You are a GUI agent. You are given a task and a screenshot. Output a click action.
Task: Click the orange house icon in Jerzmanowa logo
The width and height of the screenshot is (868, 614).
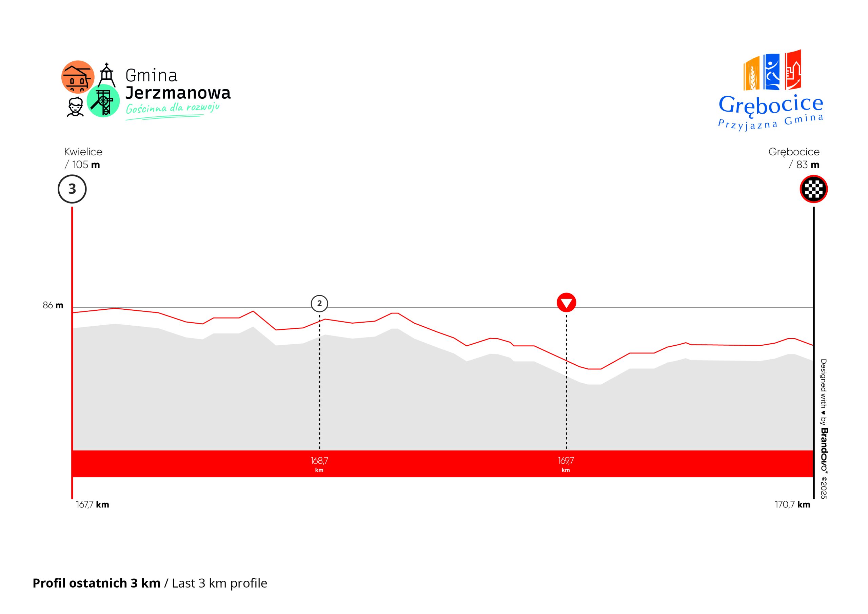tap(78, 77)
